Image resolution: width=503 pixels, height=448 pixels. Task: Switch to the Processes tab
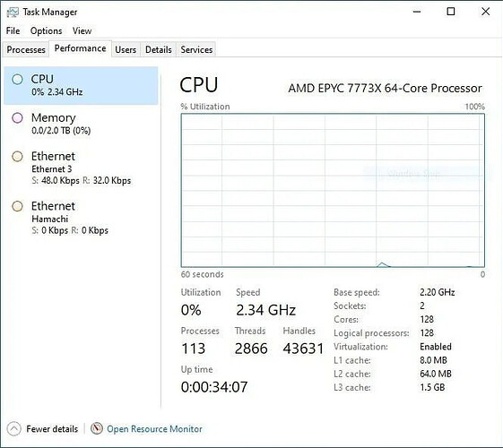click(x=26, y=49)
